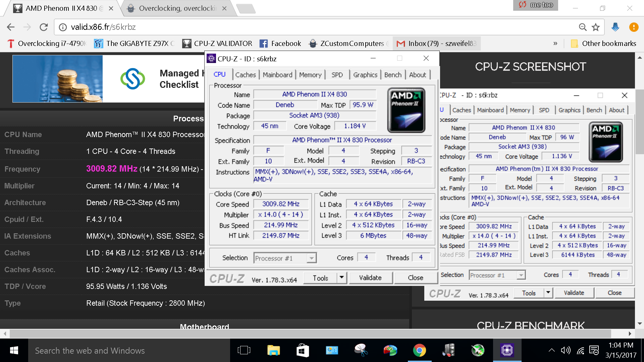Open Facebook bookmark

tap(280, 44)
